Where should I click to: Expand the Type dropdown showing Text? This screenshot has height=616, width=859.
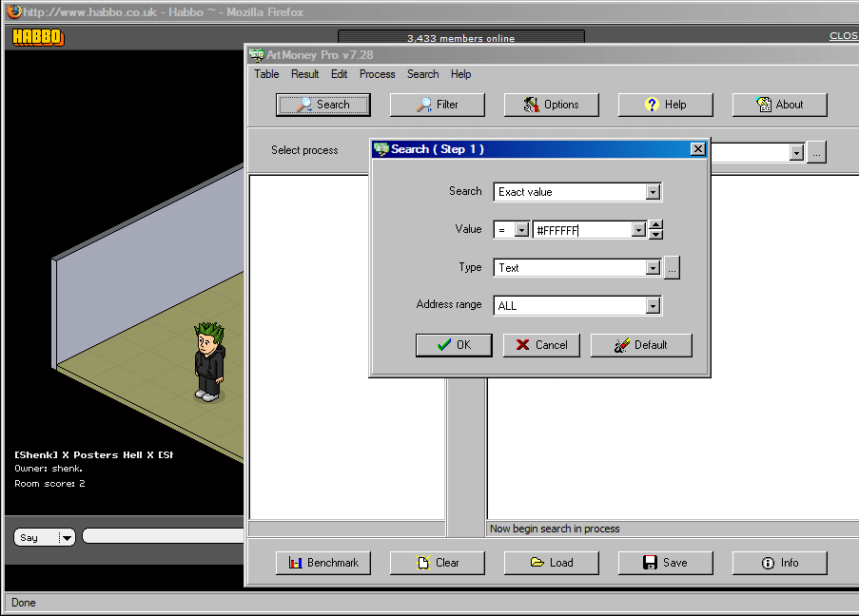[653, 268]
